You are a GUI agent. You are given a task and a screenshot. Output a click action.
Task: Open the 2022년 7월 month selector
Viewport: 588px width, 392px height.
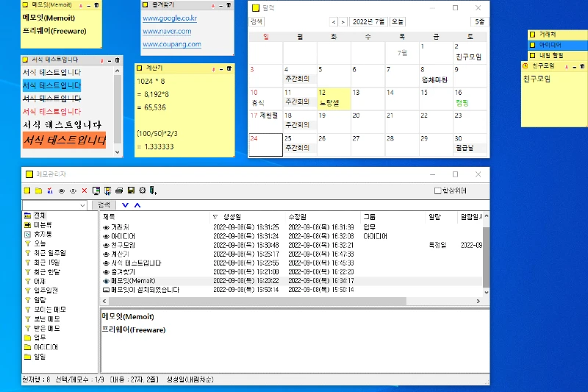[x=367, y=22]
